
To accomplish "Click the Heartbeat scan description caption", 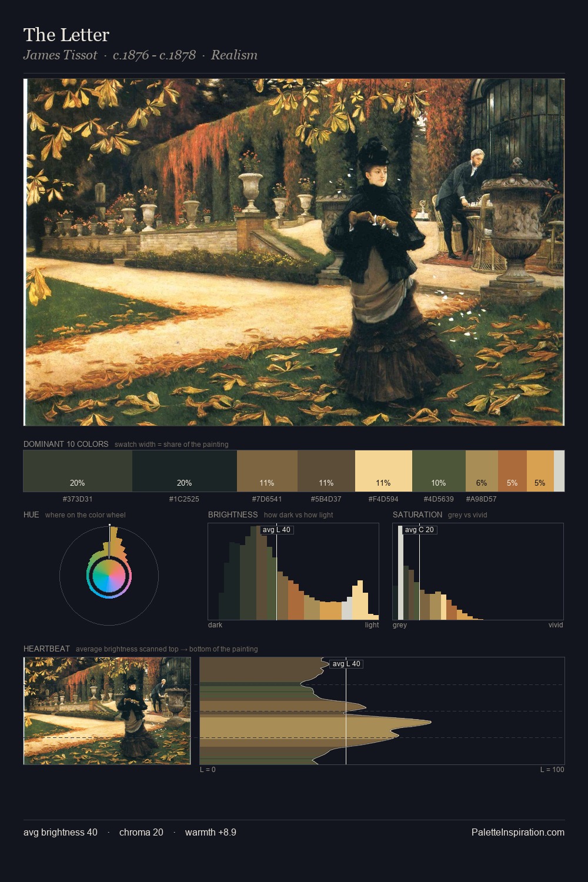I will (x=167, y=649).
